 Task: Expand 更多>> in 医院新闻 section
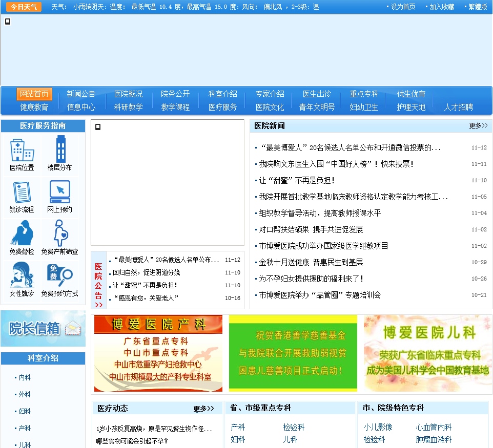478,125
